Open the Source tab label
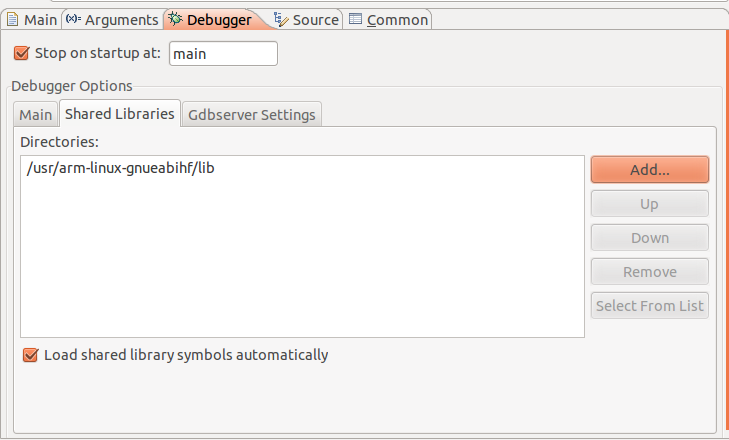 click(315, 20)
